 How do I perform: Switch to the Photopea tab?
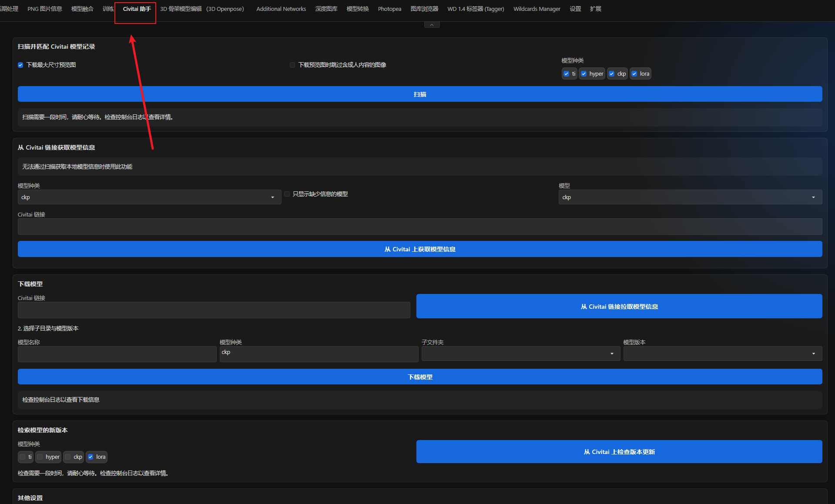coord(389,9)
